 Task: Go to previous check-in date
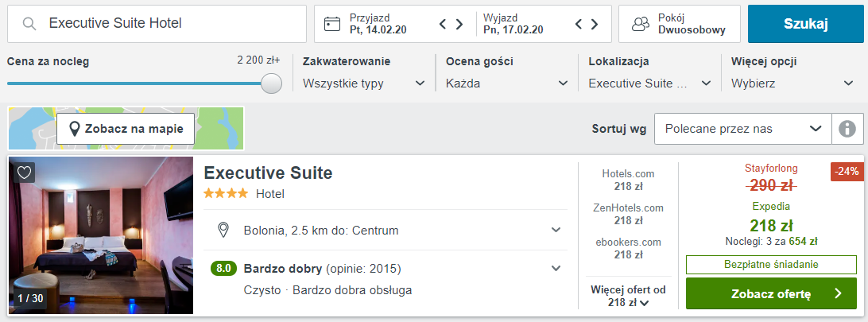(x=444, y=24)
